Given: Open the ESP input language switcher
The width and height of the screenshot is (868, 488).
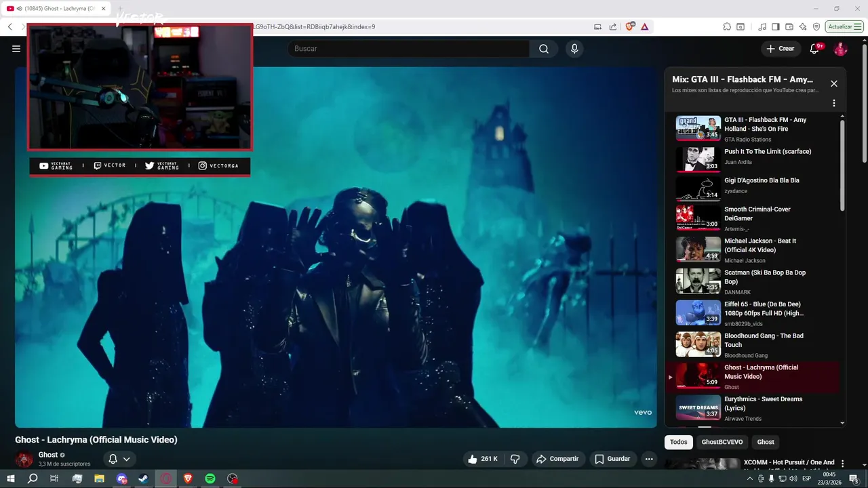Looking at the screenshot, I should [806, 479].
